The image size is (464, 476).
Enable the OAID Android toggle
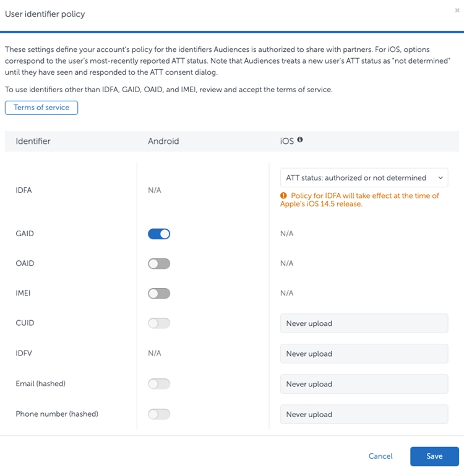pos(159,263)
